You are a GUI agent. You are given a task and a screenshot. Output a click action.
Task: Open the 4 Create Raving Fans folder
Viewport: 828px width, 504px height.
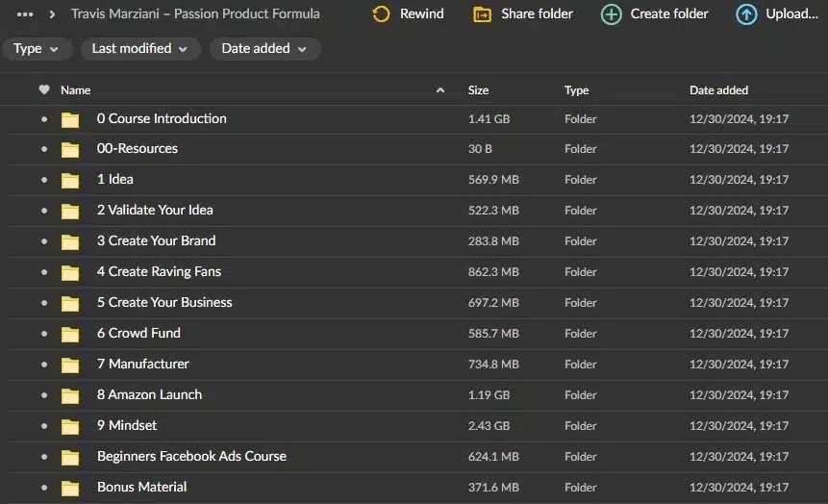(x=159, y=271)
